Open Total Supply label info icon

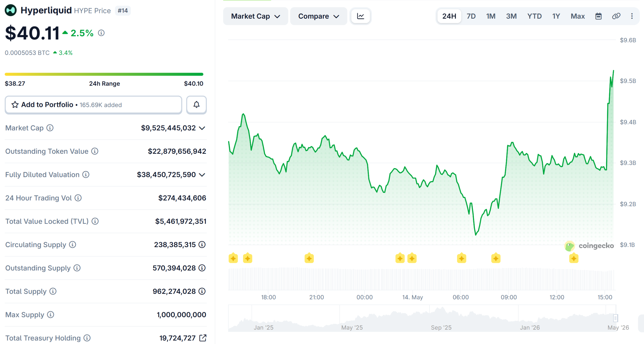coord(53,291)
